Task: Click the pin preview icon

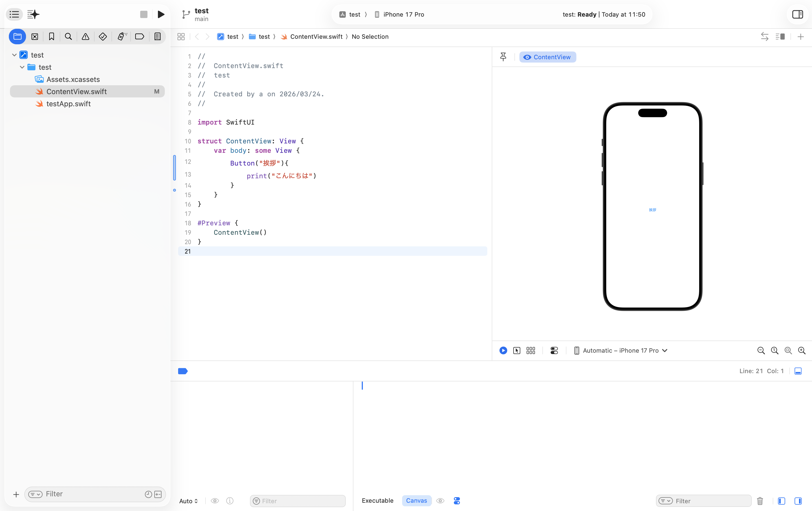Action: coord(503,57)
